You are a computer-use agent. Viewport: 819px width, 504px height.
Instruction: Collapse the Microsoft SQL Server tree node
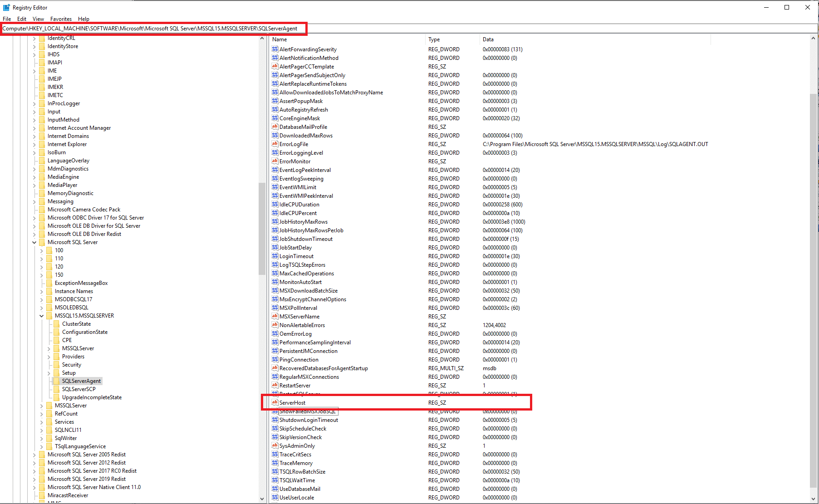coord(34,242)
